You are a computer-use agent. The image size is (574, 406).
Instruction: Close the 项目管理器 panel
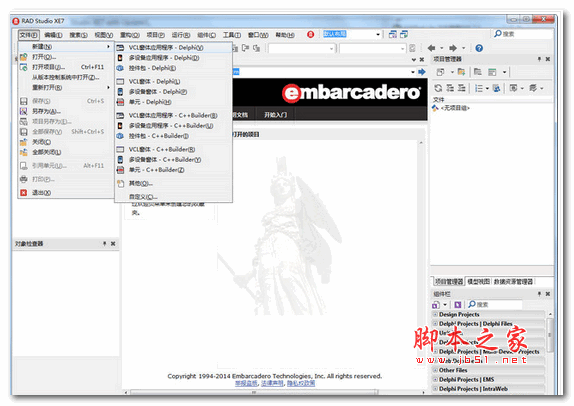[548, 59]
